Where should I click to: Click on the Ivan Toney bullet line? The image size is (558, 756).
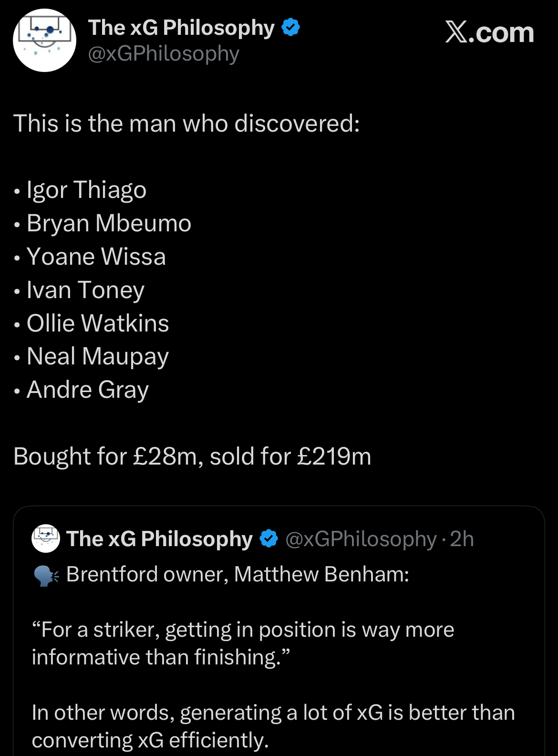[85, 290]
